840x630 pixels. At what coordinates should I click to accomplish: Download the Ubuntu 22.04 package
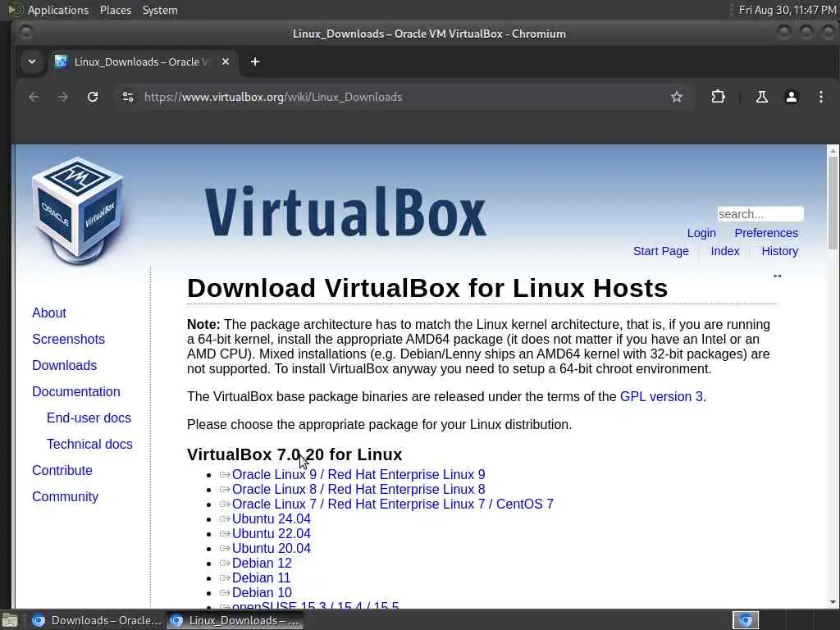click(x=271, y=533)
